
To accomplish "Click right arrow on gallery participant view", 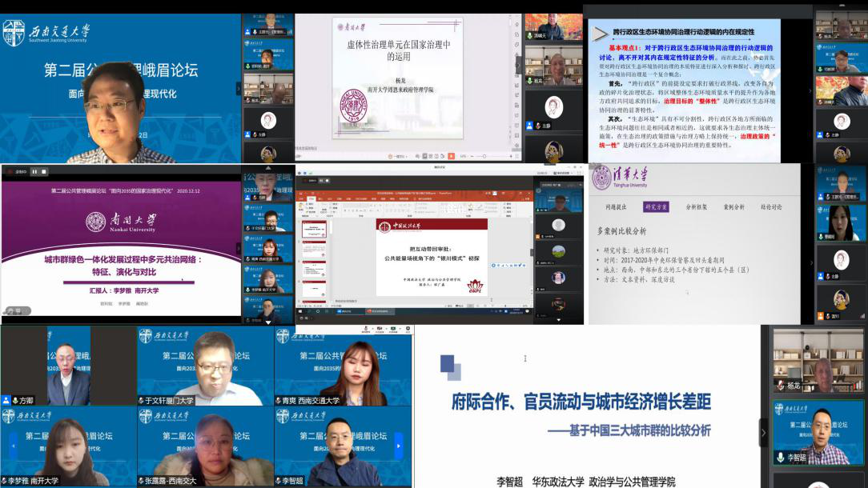I will click(x=399, y=445).
